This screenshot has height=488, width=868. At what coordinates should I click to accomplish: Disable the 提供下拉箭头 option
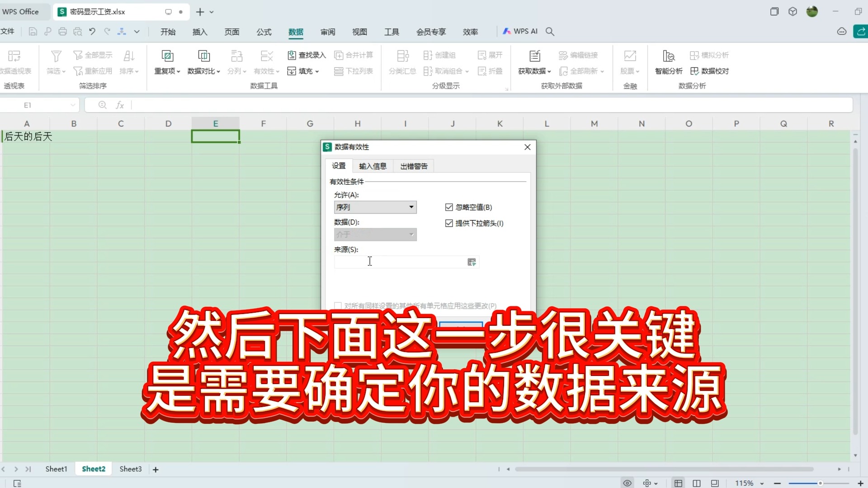coord(449,223)
